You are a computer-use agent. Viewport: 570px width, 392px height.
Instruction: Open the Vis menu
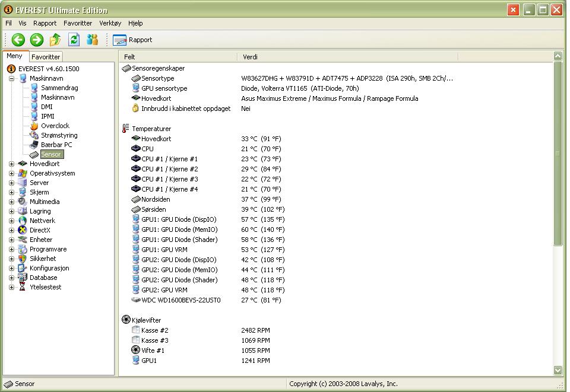click(x=23, y=23)
